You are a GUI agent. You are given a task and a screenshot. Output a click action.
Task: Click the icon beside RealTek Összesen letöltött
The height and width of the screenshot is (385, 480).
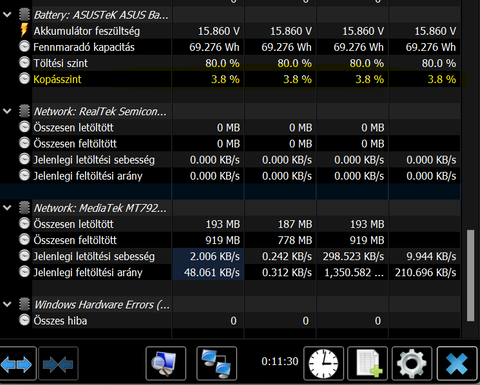24,127
